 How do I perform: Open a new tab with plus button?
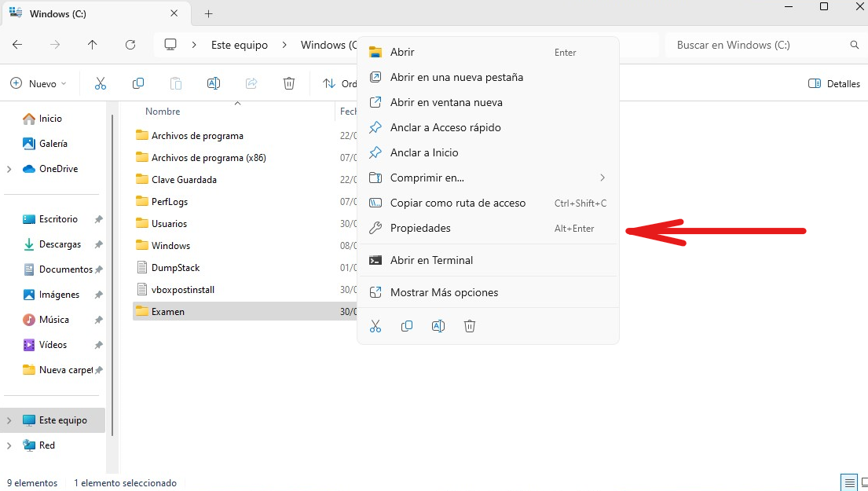tap(208, 14)
